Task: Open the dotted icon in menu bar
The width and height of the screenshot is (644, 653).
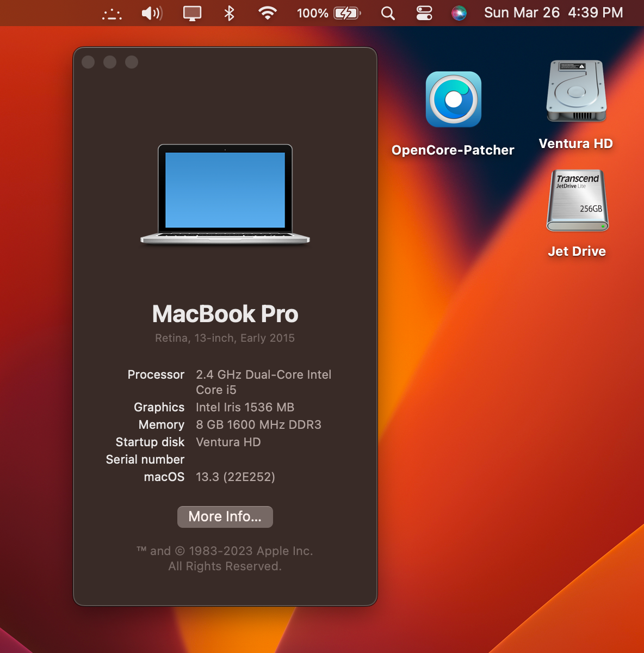Action: [x=112, y=14]
